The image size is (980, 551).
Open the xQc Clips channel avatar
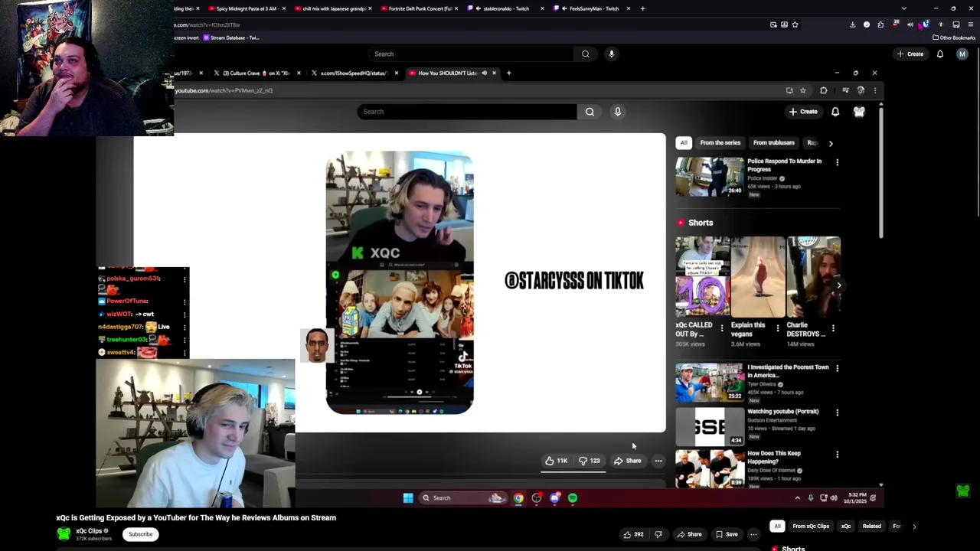[x=64, y=533]
